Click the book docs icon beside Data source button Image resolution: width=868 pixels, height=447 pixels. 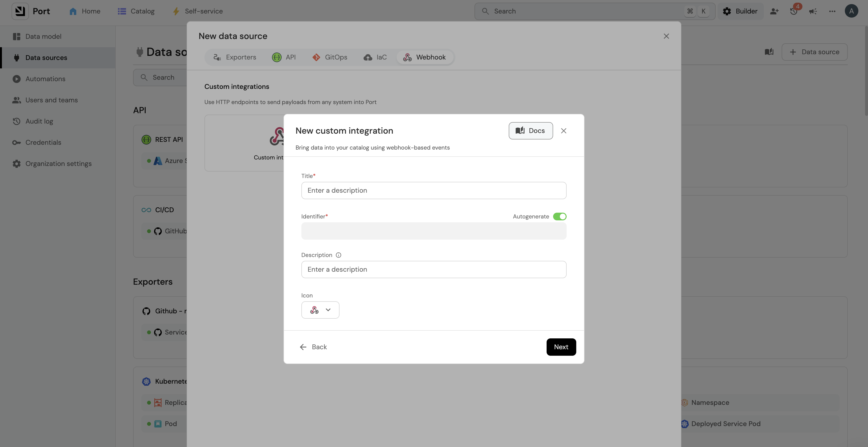coord(769,52)
